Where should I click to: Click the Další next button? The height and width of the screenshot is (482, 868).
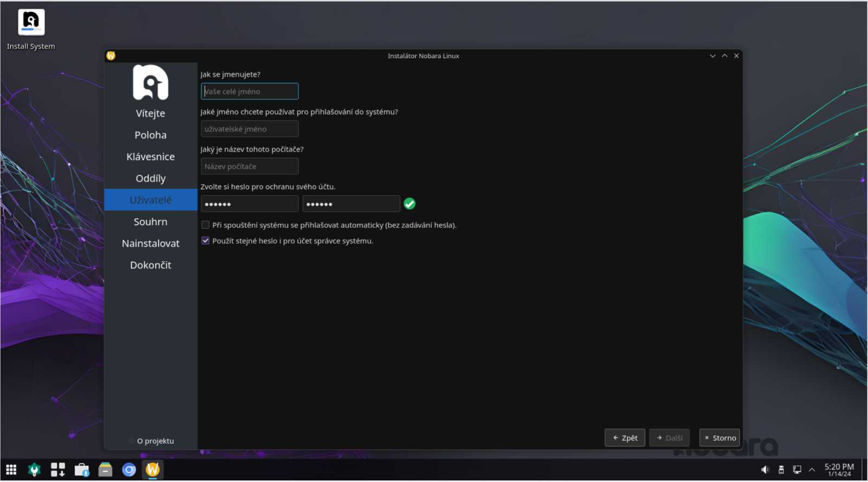(669, 437)
